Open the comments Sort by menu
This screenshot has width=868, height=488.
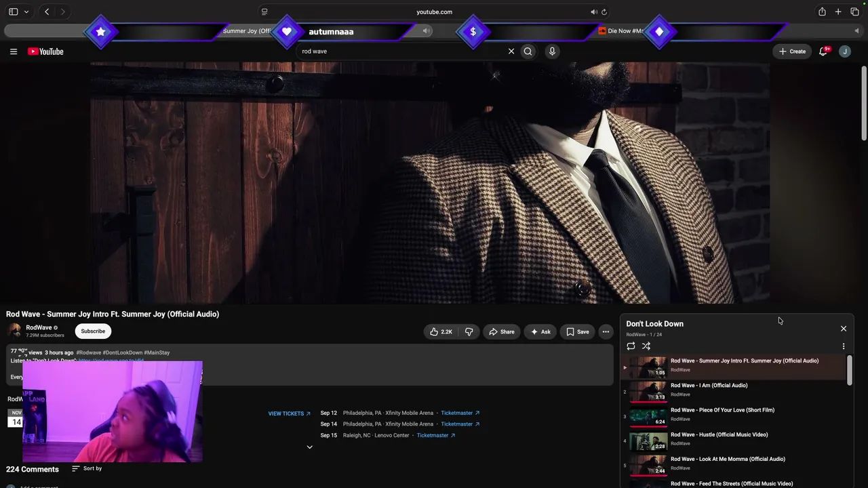tap(87, 468)
